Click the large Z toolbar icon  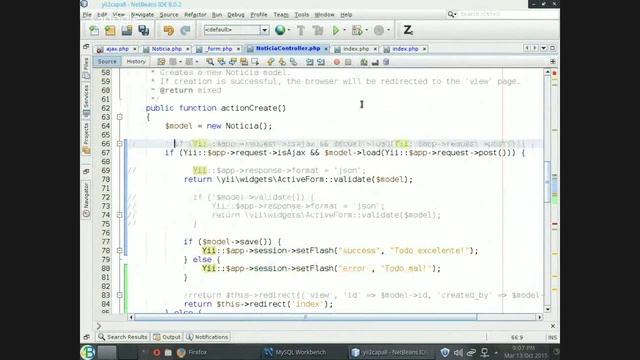coord(408,30)
